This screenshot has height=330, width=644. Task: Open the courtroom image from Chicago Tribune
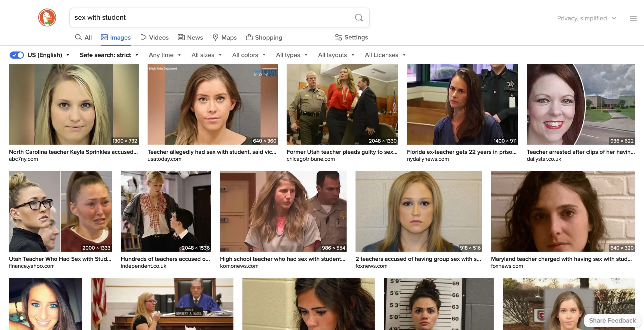pos(342,104)
